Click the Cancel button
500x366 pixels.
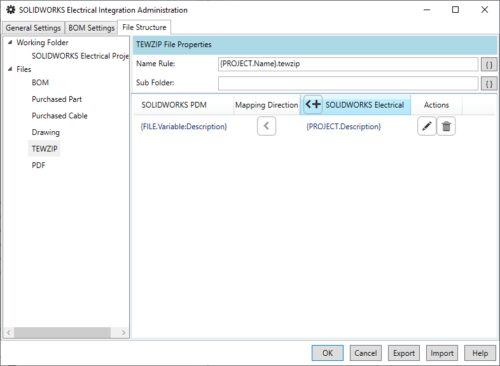pos(366,353)
